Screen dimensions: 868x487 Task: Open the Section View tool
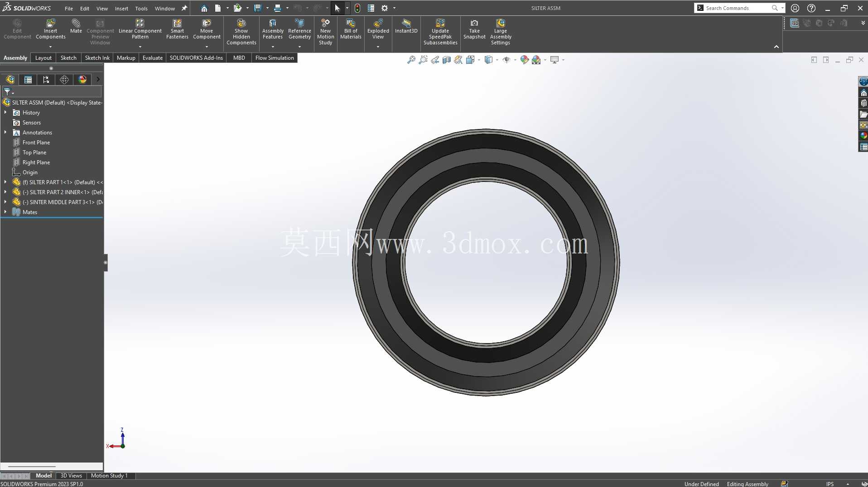click(x=447, y=60)
